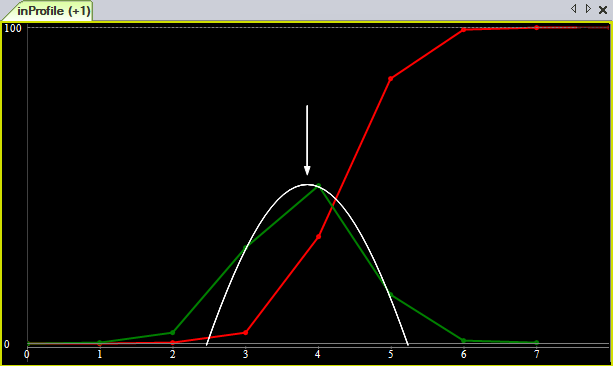Click the right tab scroll arrow

[588, 9]
